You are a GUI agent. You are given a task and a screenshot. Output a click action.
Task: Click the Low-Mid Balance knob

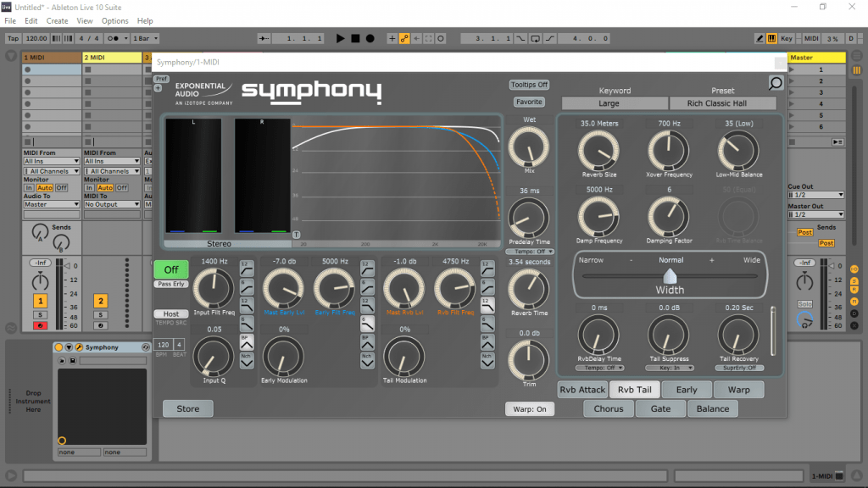(738, 151)
